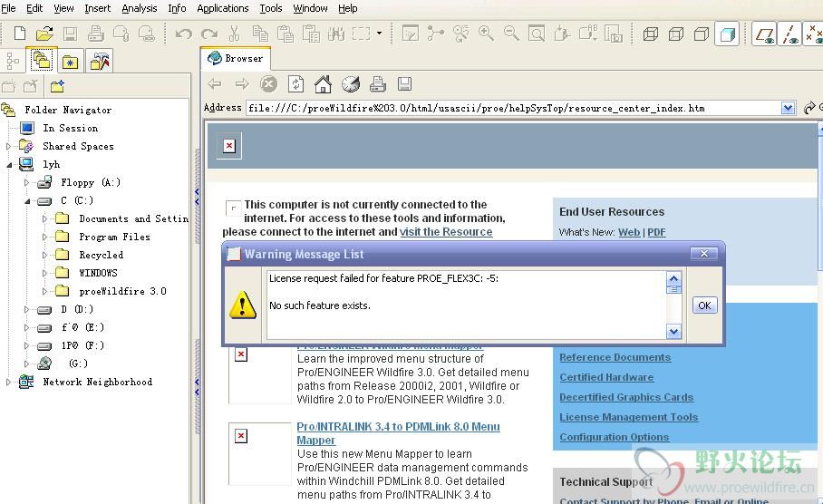
Task: Open visit the Resource link
Action: coord(446,232)
